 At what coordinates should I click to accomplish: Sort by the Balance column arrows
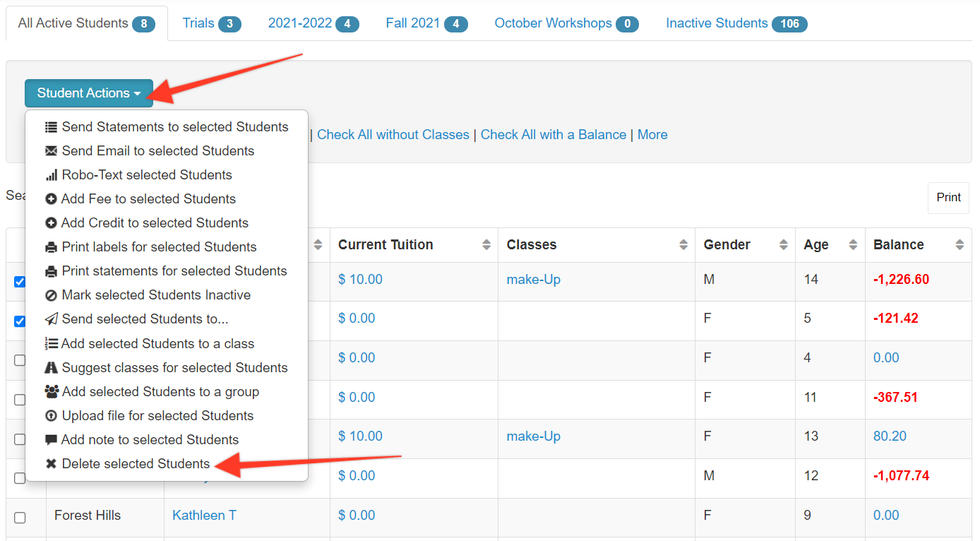click(x=959, y=245)
